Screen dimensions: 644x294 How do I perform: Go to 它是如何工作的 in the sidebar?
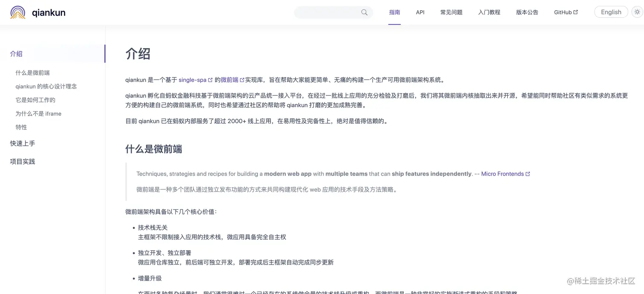coord(35,100)
